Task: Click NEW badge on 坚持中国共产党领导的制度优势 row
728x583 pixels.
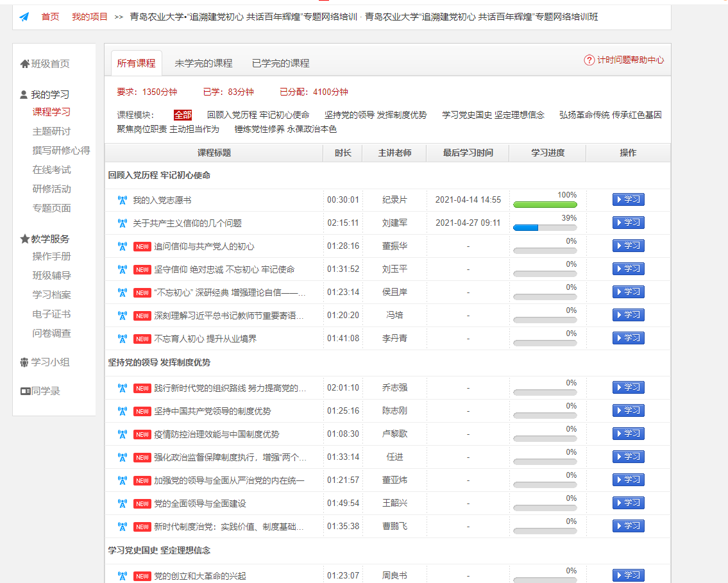Action: click(x=142, y=411)
